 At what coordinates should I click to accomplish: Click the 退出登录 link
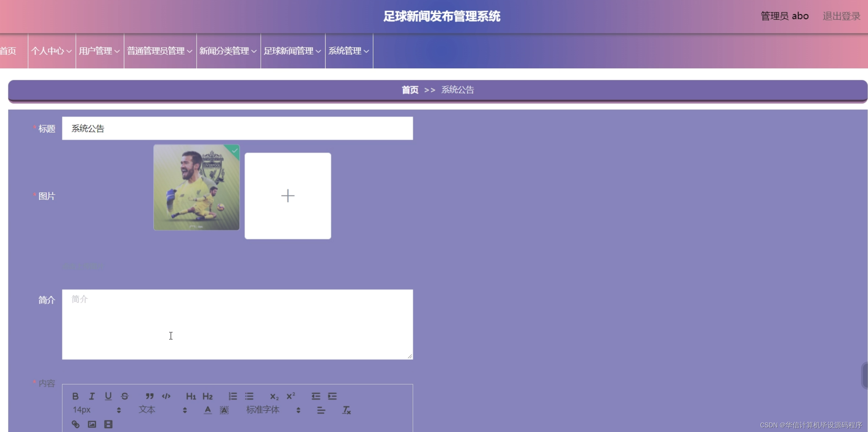tap(841, 16)
